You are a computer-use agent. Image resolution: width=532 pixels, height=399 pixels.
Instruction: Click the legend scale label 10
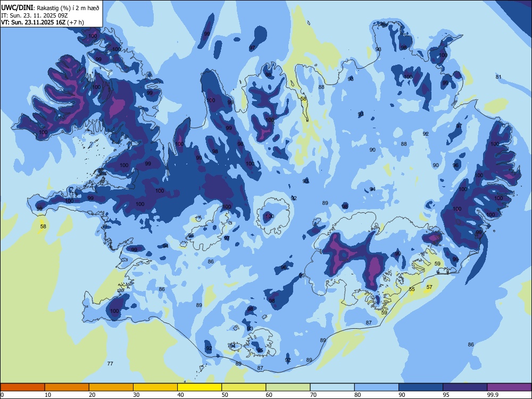pyautogui.click(x=48, y=395)
